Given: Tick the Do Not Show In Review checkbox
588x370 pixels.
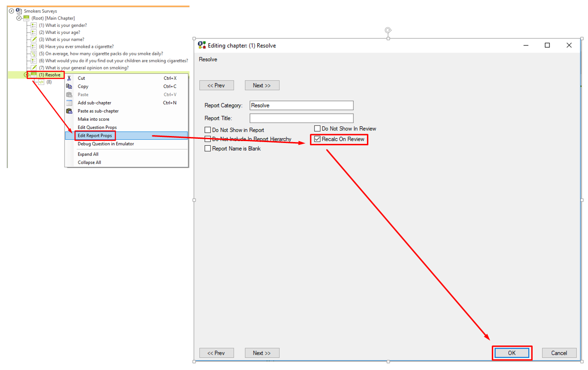Looking at the screenshot, I should tap(317, 129).
